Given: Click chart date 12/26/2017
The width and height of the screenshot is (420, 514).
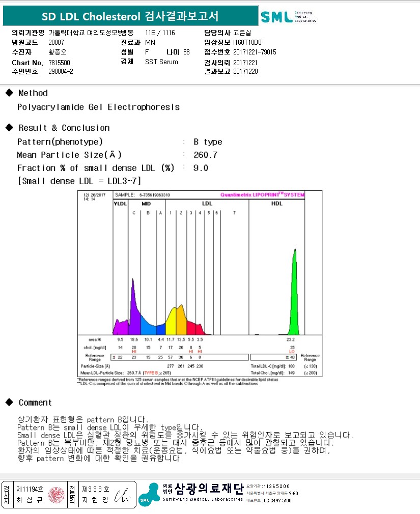Looking at the screenshot, I should point(94,195).
